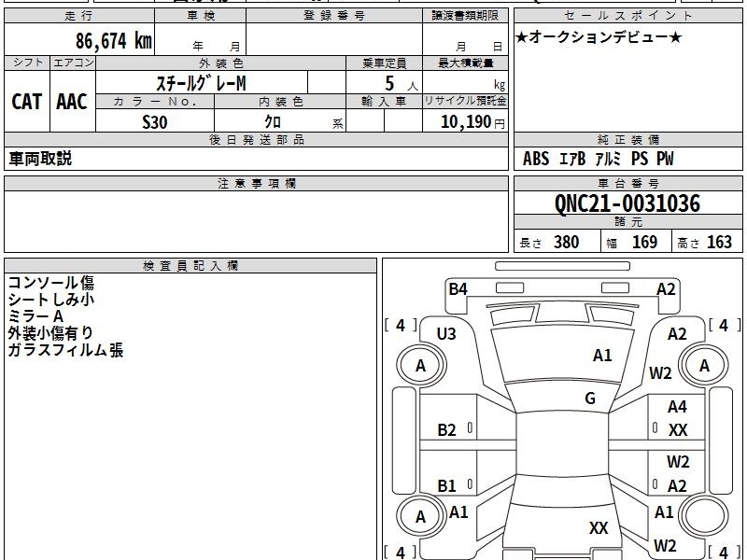Click the AAC air conditioner value
Screen dimensions: 747x560
tap(72, 102)
